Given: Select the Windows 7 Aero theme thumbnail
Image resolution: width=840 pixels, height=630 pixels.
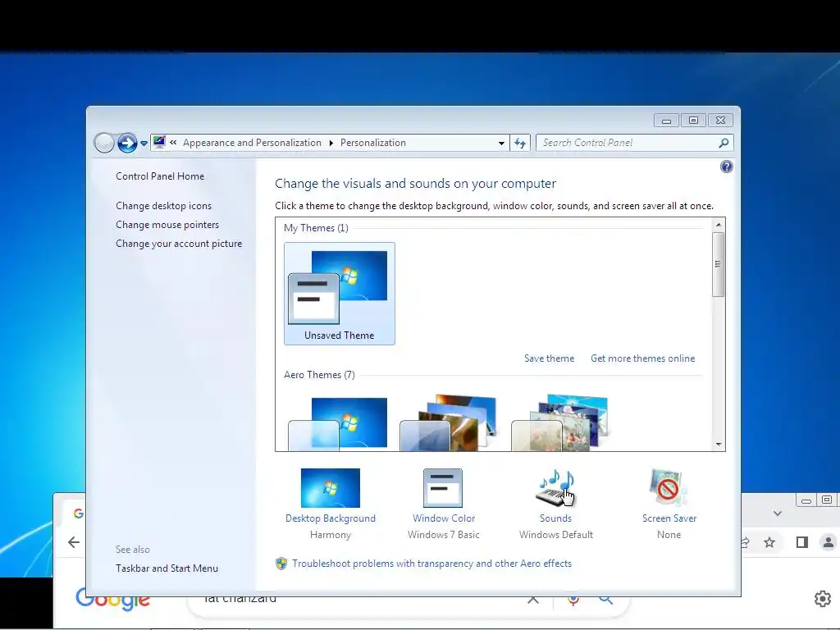Looking at the screenshot, I should tap(338, 422).
